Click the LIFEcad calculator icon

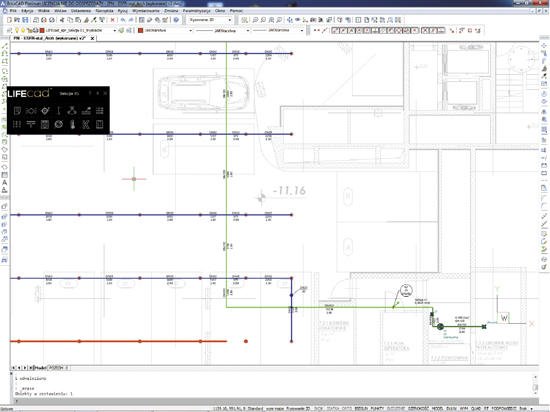click(45, 124)
